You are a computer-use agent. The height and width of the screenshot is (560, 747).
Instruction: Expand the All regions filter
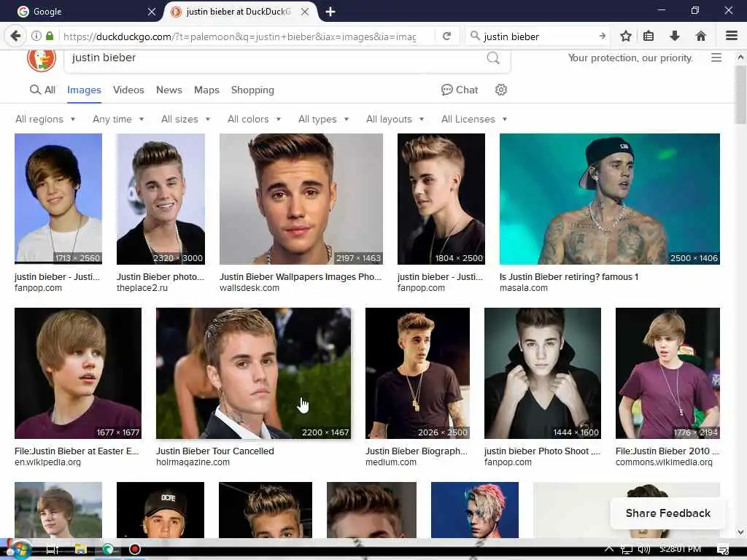click(45, 120)
